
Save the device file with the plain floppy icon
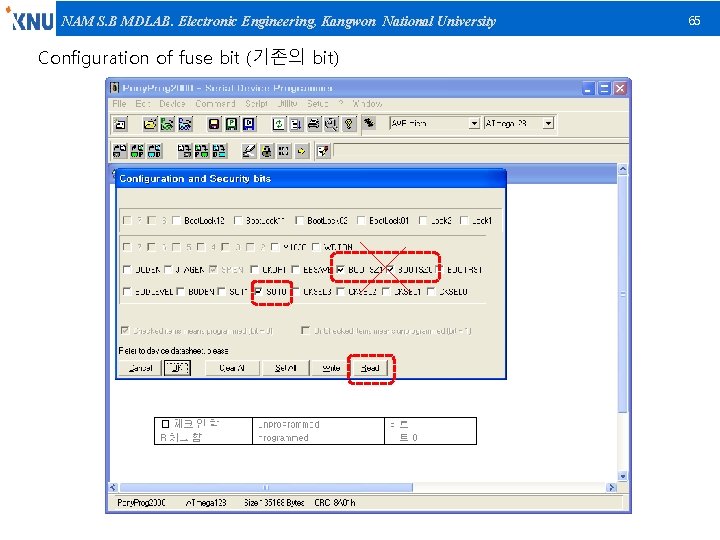(x=214, y=124)
